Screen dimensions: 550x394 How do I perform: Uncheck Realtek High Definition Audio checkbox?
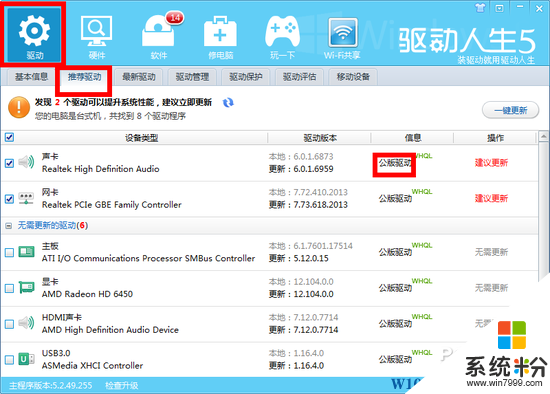9,163
